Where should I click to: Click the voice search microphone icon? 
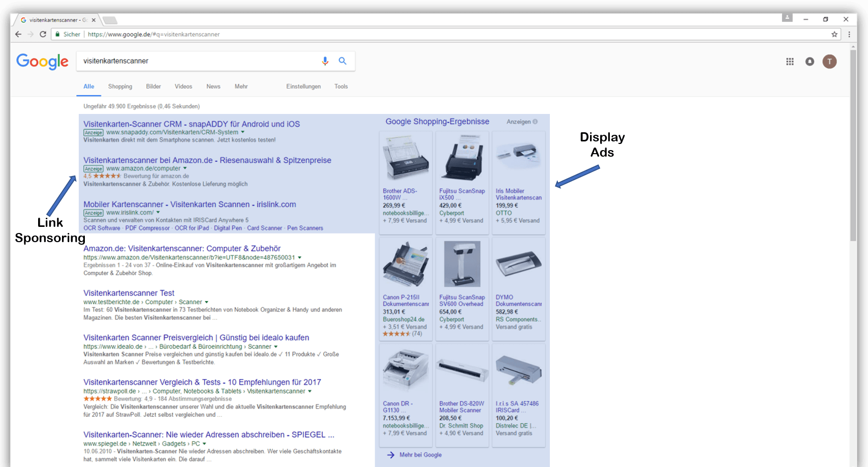(x=325, y=61)
